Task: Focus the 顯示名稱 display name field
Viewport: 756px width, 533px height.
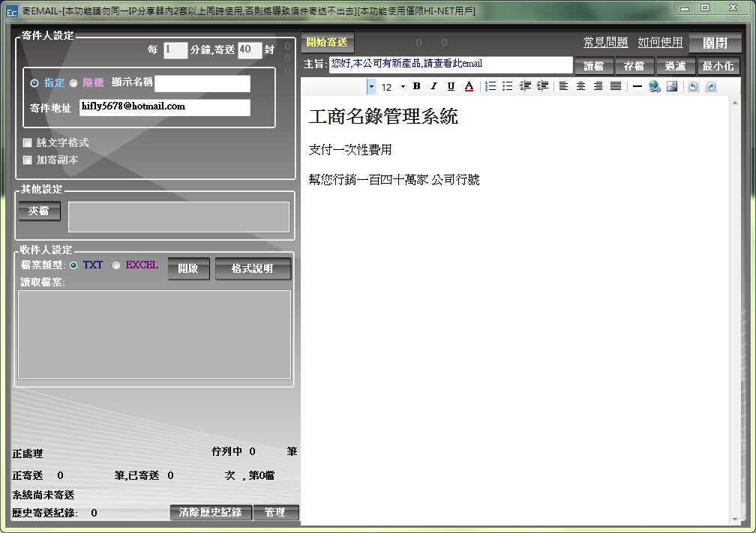Action: pyautogui.click(x=202, y=83)
